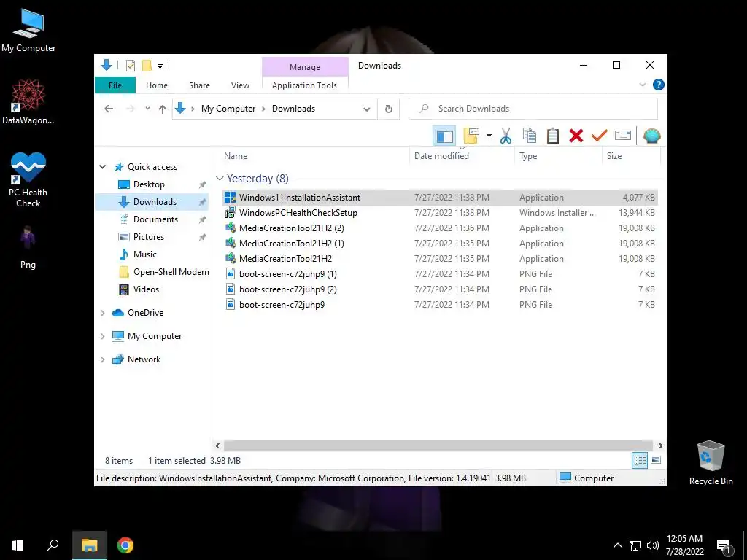The image size is (747, 560).
Task: Open the File ribbon tab
Action: [115, 85]
